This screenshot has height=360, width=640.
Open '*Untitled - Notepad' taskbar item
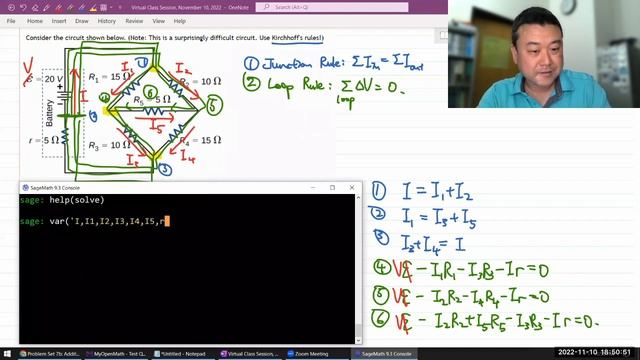pyautogui.click(x=183, y=354)
